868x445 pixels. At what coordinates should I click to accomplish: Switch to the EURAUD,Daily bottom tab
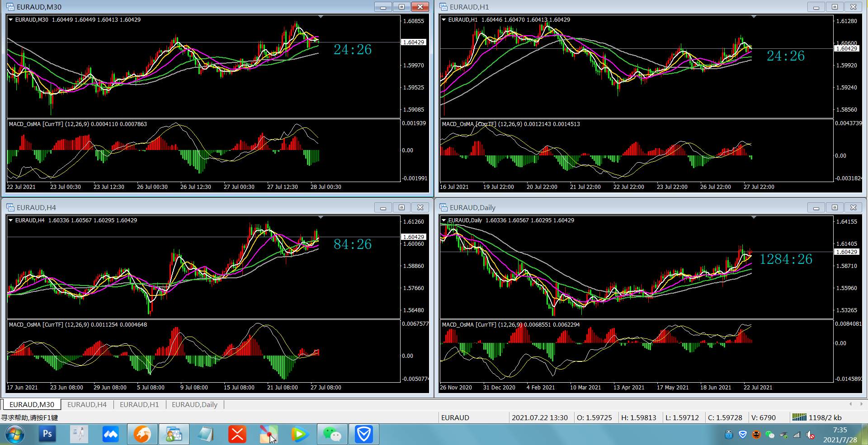click(x=194, y=404)
